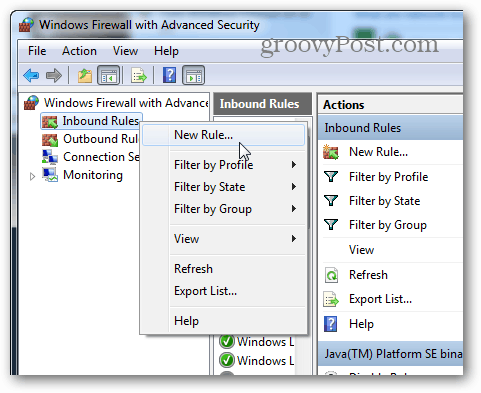Click the Export List icon in Actions pane
Viewport: 481px width, 393px height.
click(x=331, y=299)
